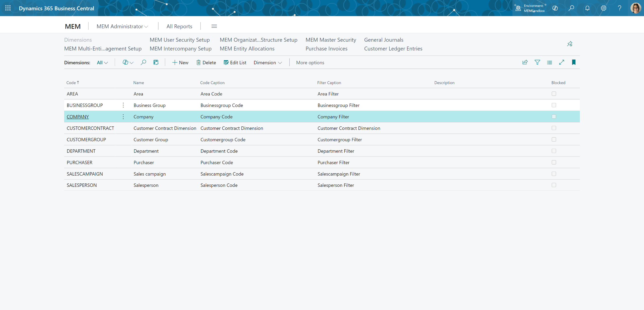The height and width of the screenshot is (310, 644).
Task: Sort by the Code column header
Action: (x=71, y=83)
